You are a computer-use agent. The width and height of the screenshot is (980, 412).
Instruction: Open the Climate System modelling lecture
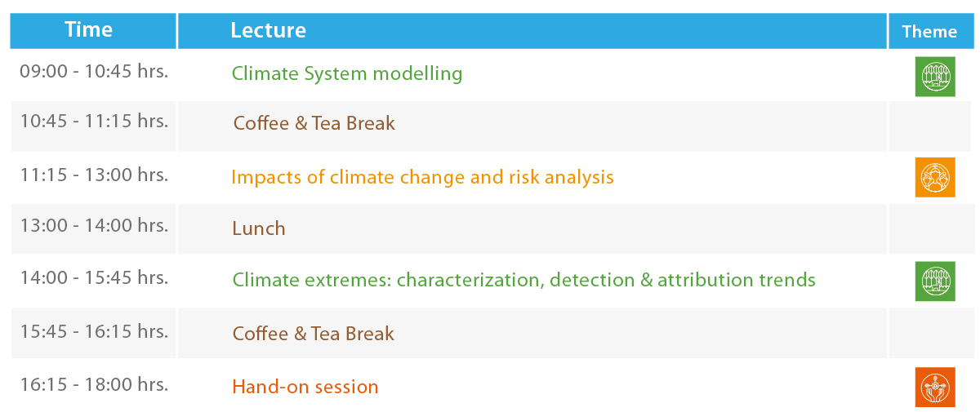(x=347, y=73)
